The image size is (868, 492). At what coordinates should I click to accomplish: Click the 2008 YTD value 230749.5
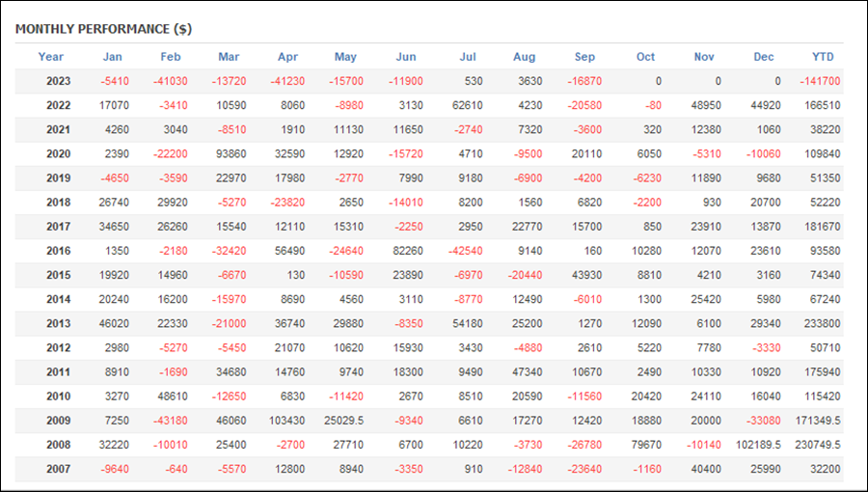[818, 445]
